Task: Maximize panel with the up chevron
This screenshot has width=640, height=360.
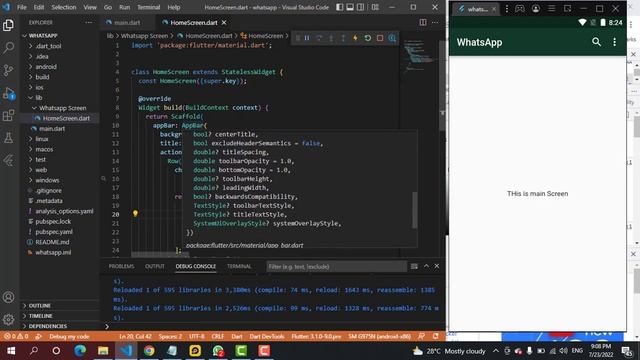Action: coord(426,266)
